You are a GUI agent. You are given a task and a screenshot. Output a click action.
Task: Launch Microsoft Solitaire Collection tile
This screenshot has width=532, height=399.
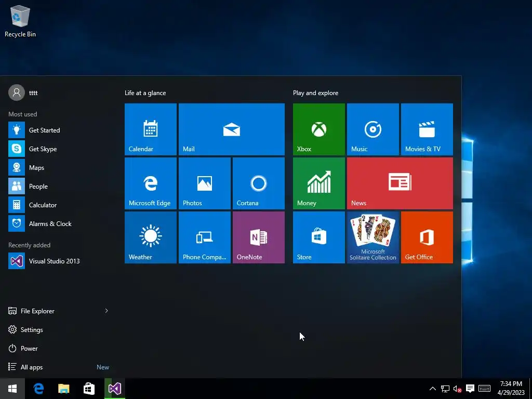(373, 237)
